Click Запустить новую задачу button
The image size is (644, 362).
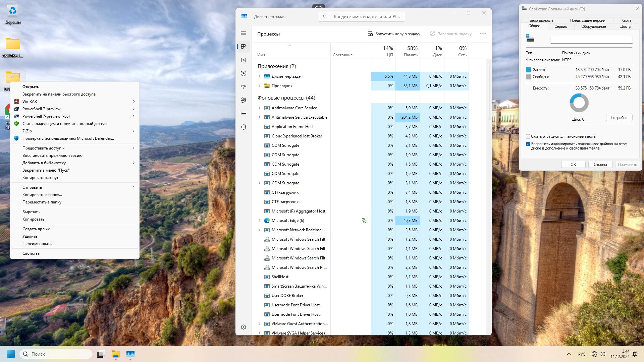[x=394, y=34]
